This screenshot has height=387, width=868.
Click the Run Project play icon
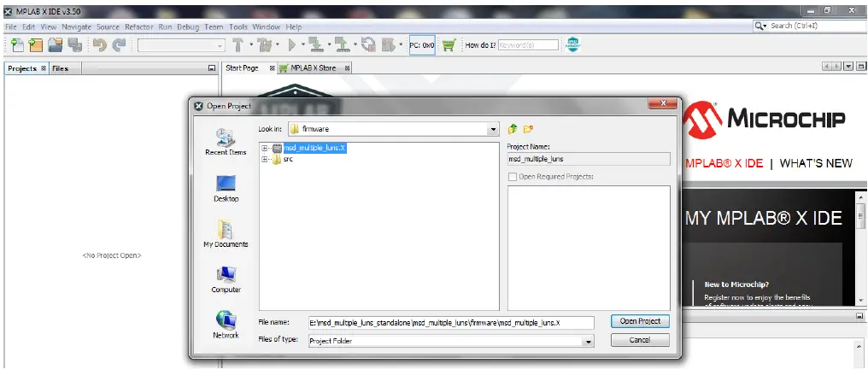tap(292, 44)
